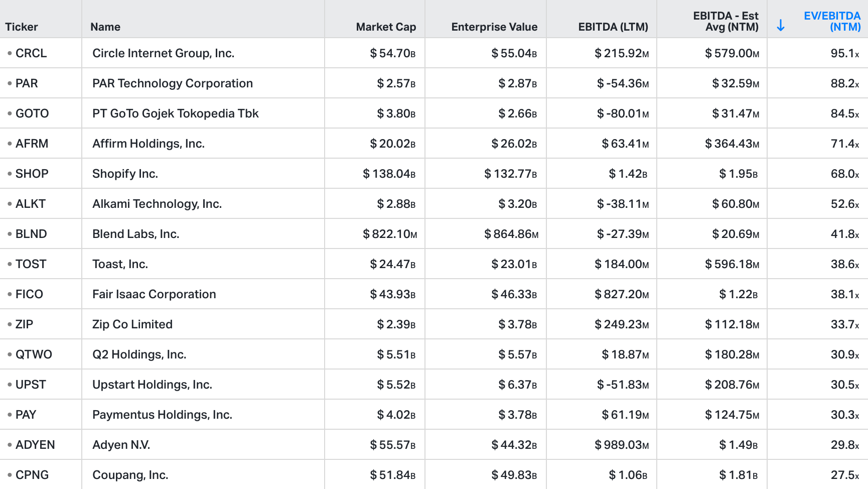Viewport: 868px width, 489px height.
Task: Open the ADYEN ticker
Action: click(x=35, y=445)
